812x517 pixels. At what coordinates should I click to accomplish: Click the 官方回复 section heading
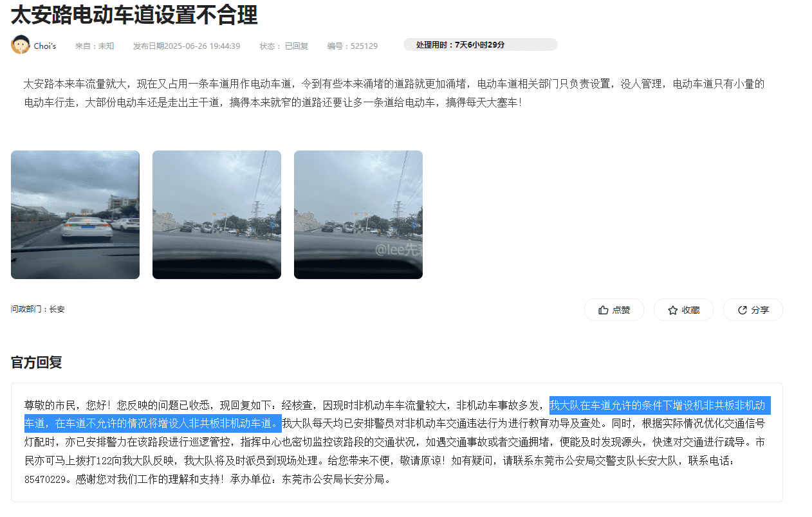click(37, 362)
